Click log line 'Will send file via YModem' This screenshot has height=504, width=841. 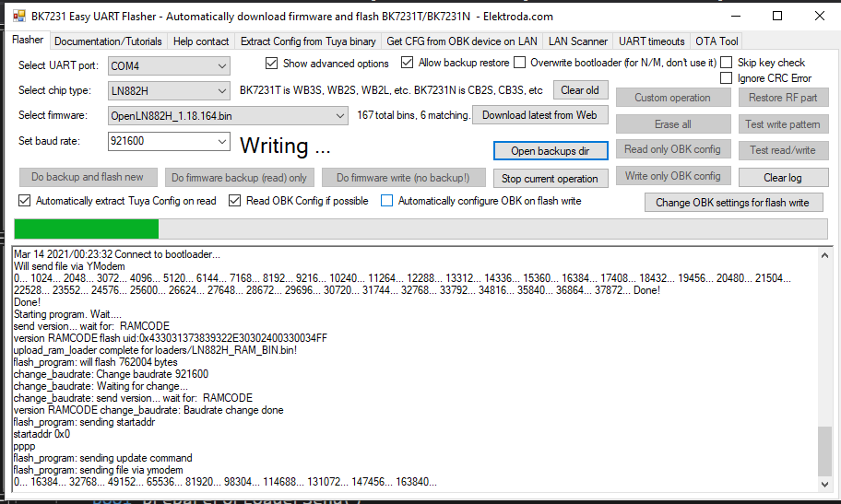click(69, 266)
